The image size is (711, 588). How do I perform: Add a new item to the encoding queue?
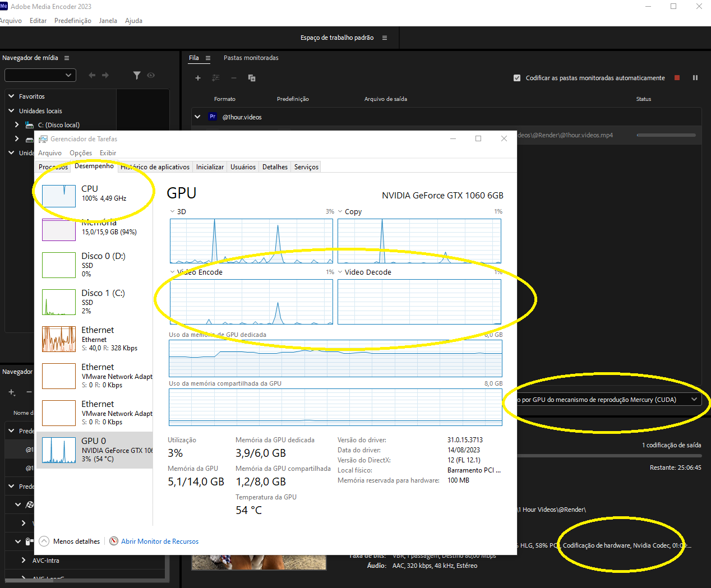197,78
